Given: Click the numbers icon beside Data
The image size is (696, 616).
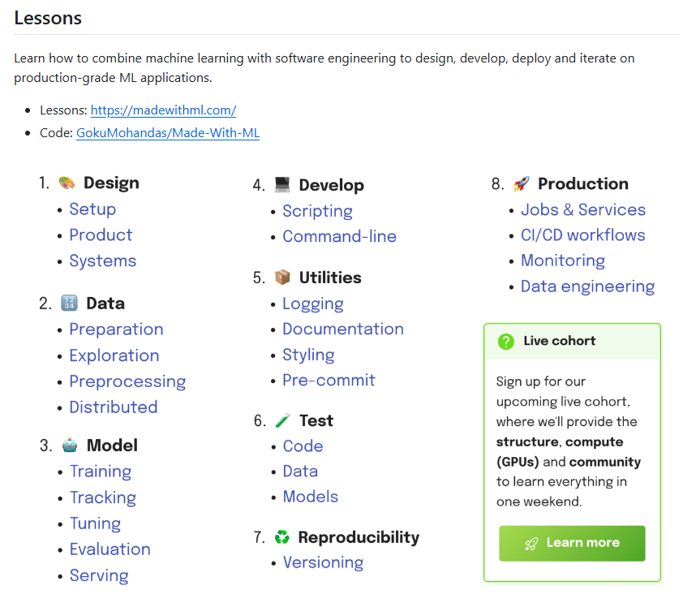Looking at the screenshot, I should point(69,303).
